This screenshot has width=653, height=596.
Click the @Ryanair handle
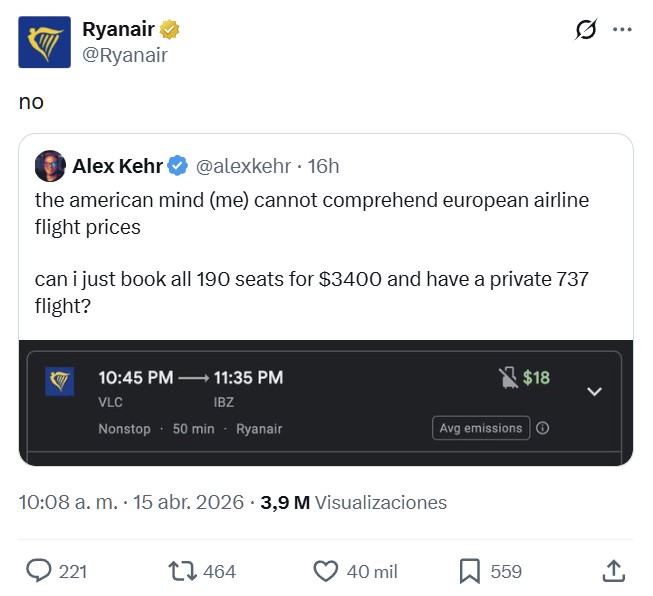[125, 55]
